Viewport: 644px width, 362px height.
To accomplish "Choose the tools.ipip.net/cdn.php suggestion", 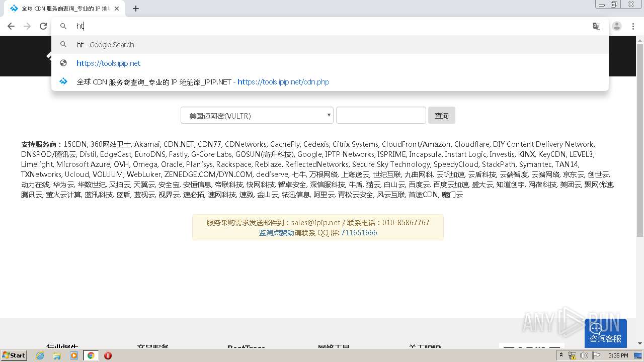I will [330, 82].
